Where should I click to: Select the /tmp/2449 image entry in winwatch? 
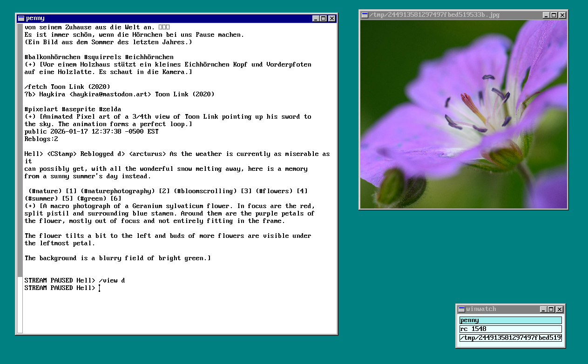coord(510,337)
